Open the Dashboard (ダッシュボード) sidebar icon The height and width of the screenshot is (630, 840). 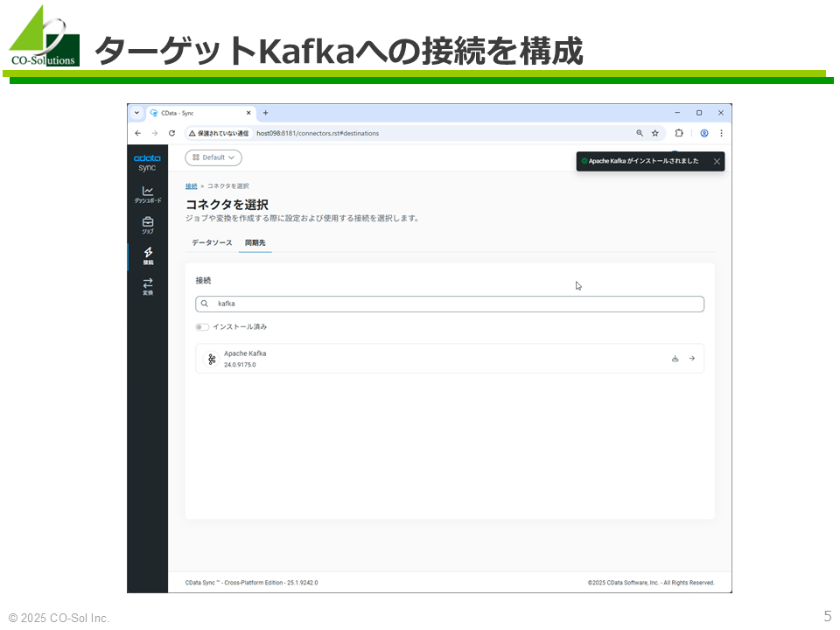tap(148, 194)
